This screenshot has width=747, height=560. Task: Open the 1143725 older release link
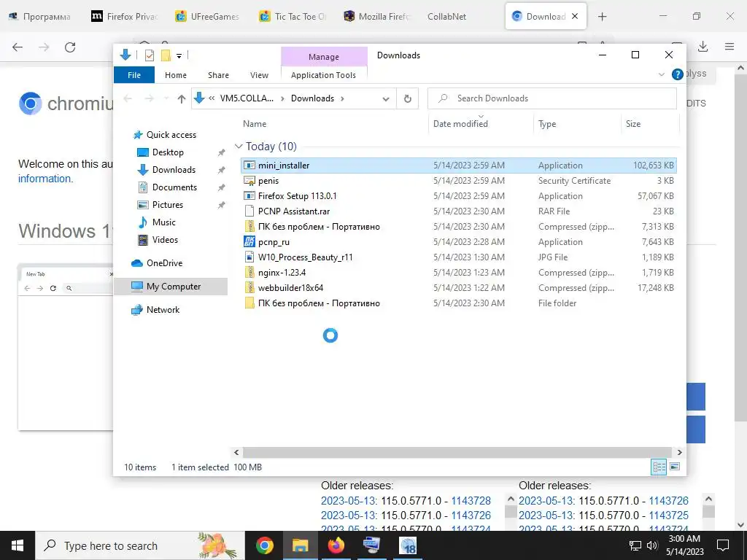(x=668, y=516)
